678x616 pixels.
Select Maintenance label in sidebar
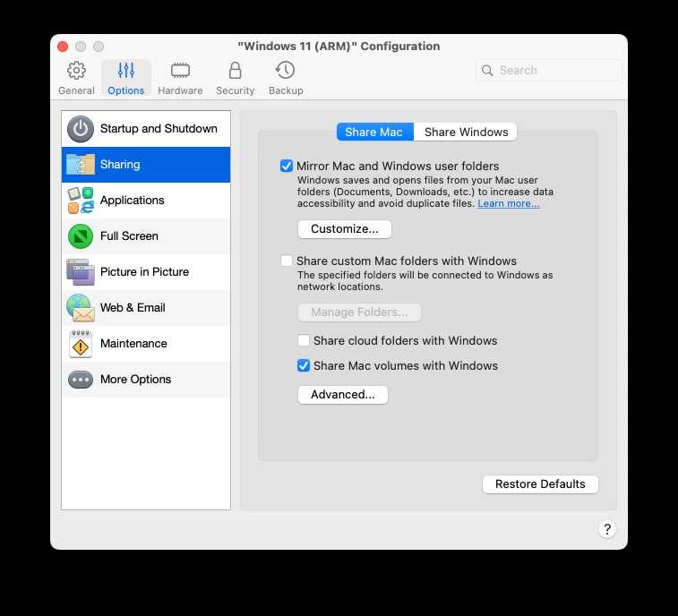click(x=133, y=344)
